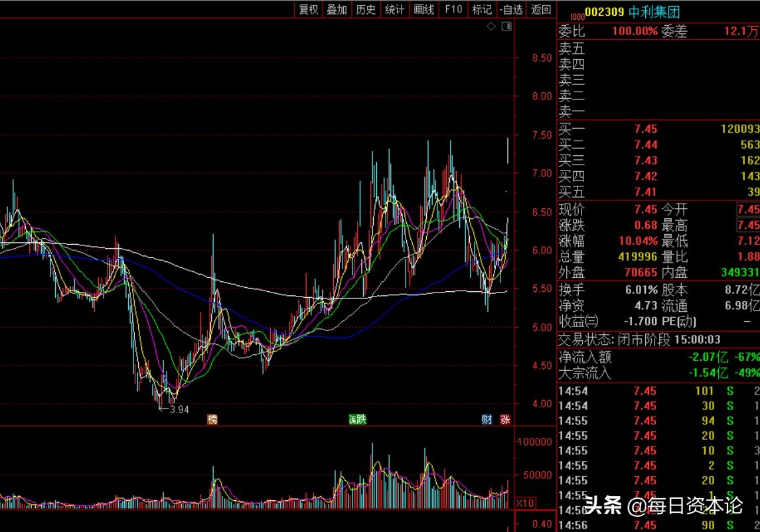The width and height of the screenshot is (760, 532).
Task: Select the 画线 drawing tool
Action: coord(423,9)
